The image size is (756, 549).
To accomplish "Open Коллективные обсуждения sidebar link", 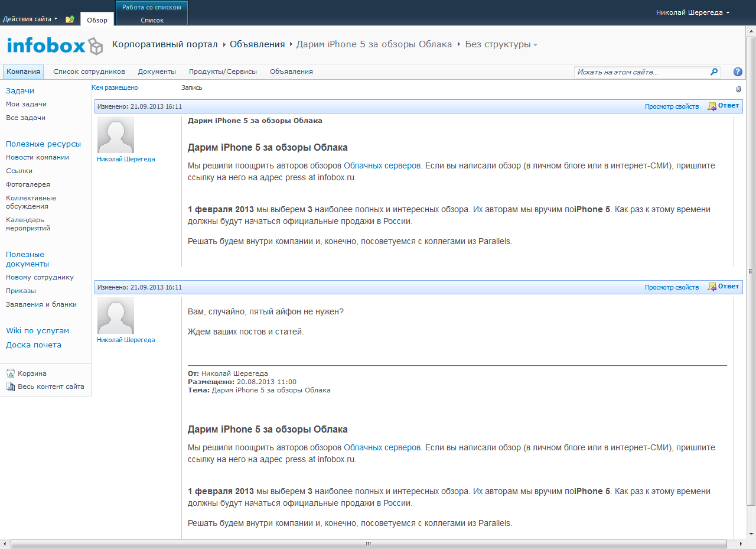I will point(31,202).
